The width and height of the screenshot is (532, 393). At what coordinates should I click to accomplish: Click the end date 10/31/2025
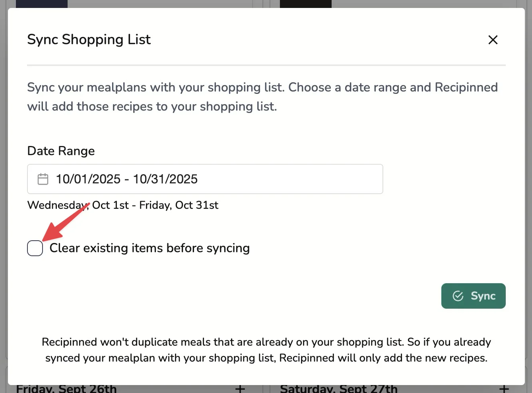click(x=165, y=179)
